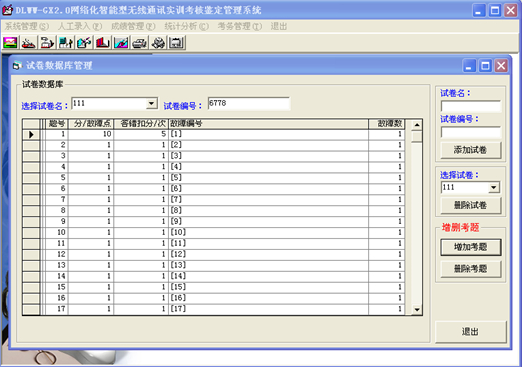Click the gray monitor toolbar icon
522x367 pixels.
tap(177, 43)
